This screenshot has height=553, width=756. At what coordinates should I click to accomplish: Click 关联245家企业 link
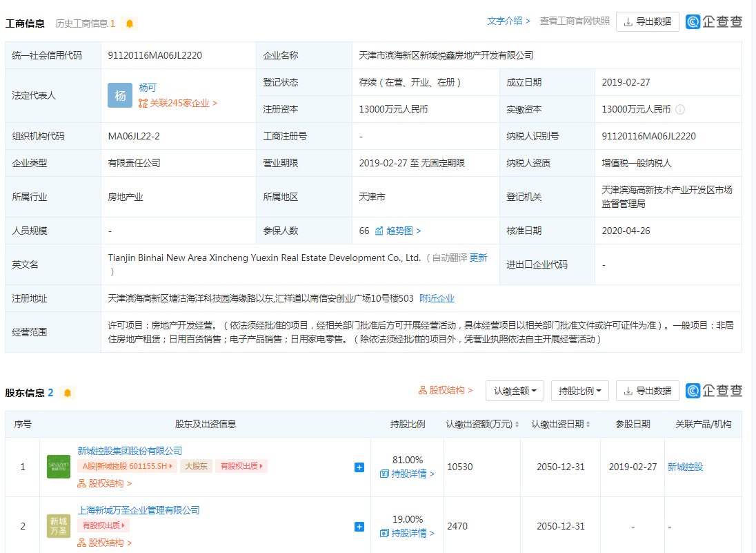[178, 103]
